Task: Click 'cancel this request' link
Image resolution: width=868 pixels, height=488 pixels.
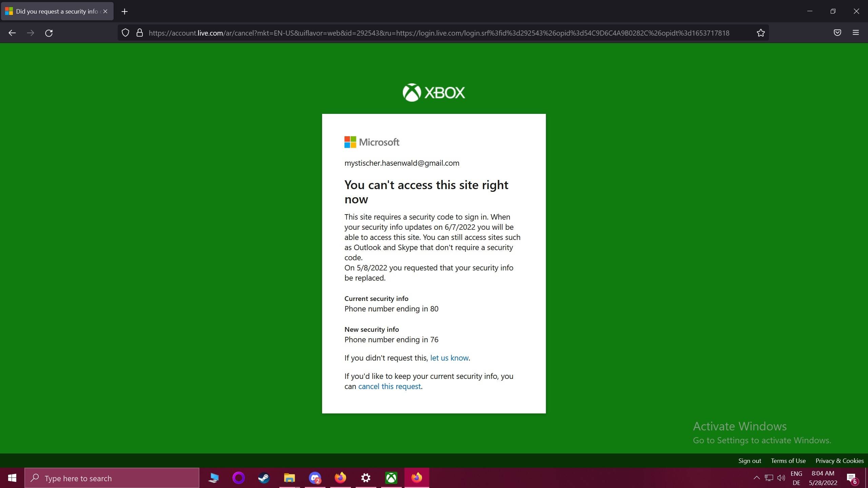Action: click(x=389, y=386)
